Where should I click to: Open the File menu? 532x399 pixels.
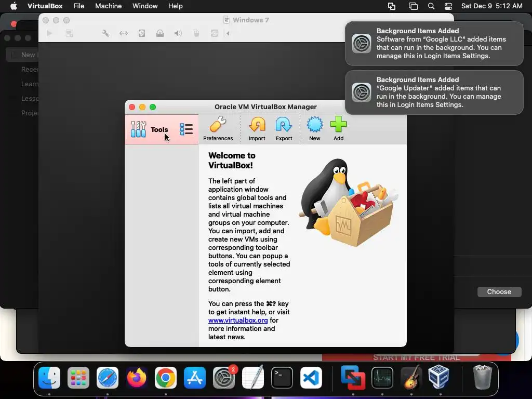coord(79,6)
